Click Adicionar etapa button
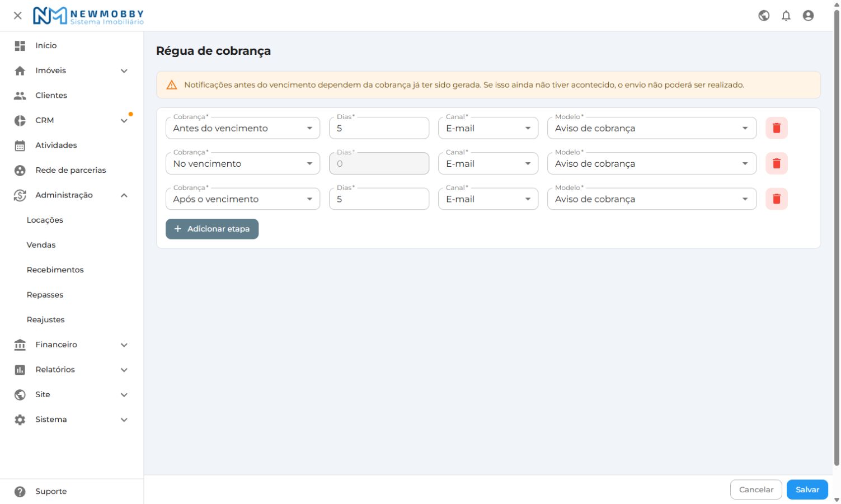The height and width of the screenshot is (504, 841). (212, 229)
